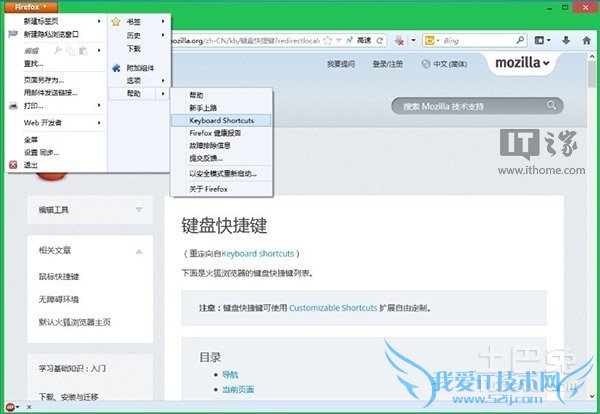Expand the 新建标签页 submenu arrow
The width and height of the screenshot is (600, 414).
(99, 21)
